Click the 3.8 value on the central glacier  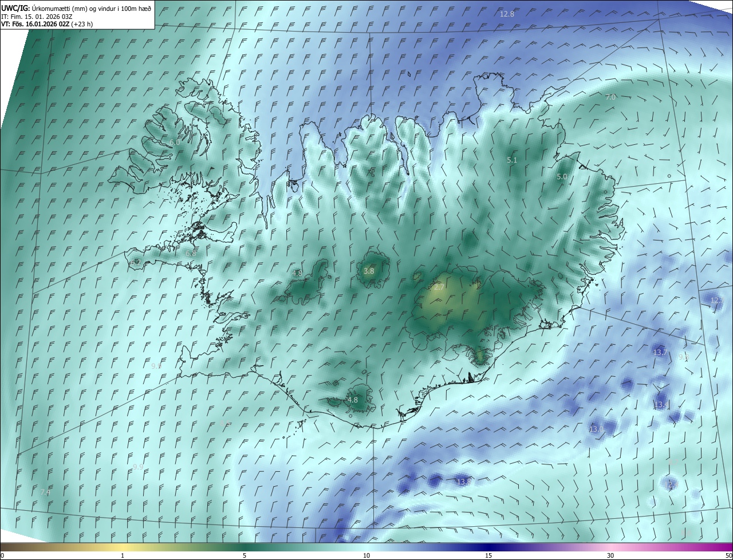point(369,271)
